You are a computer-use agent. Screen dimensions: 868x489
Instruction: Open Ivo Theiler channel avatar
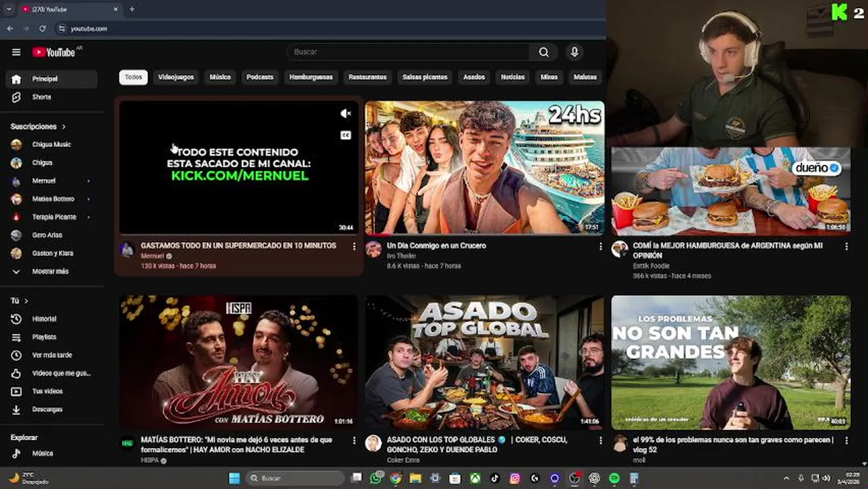[x=373, y=249]
